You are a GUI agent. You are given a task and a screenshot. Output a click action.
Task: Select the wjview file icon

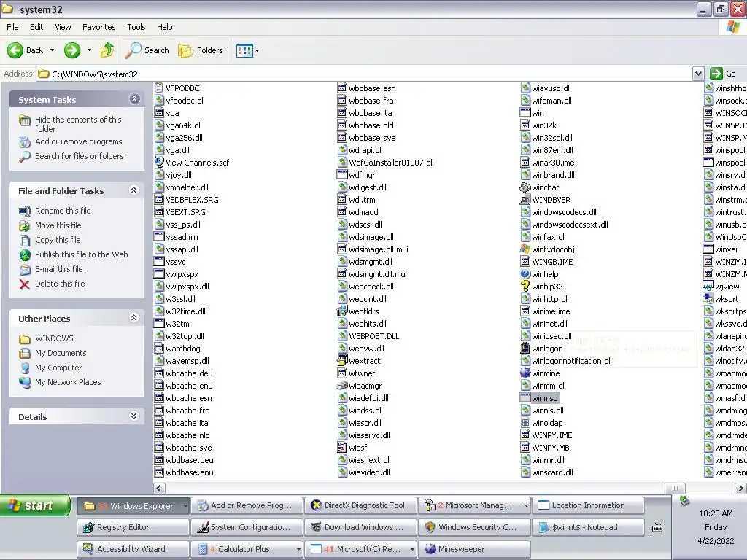pyautogui.click(x=708, y=286)
